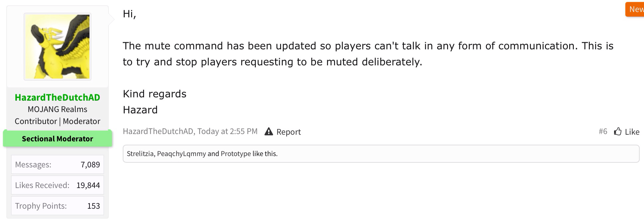644x224 pixels.
Task: Click the Report link text
Action: 288,132
